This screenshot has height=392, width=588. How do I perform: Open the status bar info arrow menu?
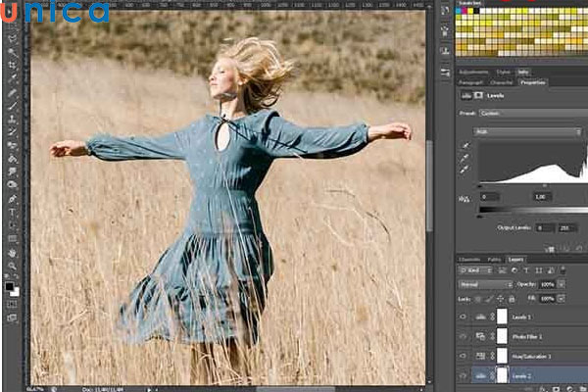point(149,389)
